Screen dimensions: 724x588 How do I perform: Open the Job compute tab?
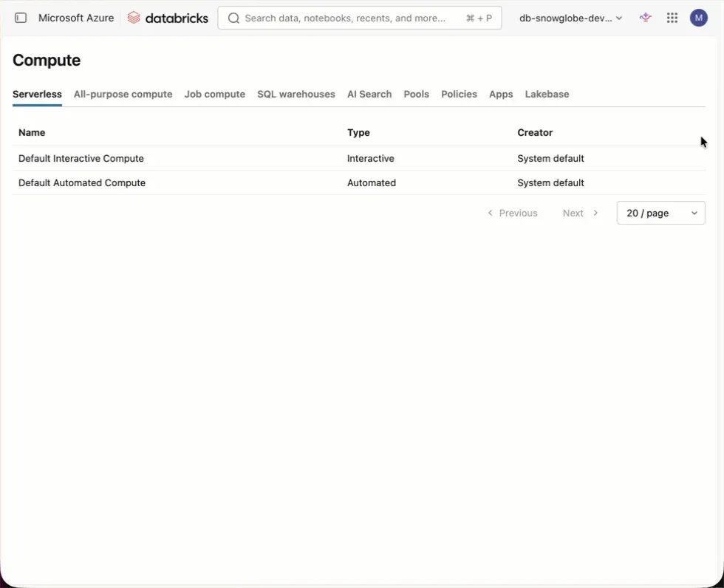(215, 94)
